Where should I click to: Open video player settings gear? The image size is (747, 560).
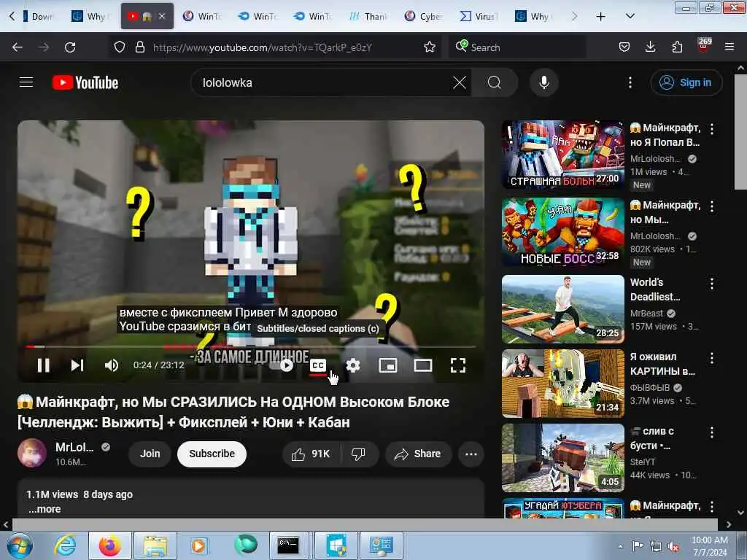click(x=352, y=365)
